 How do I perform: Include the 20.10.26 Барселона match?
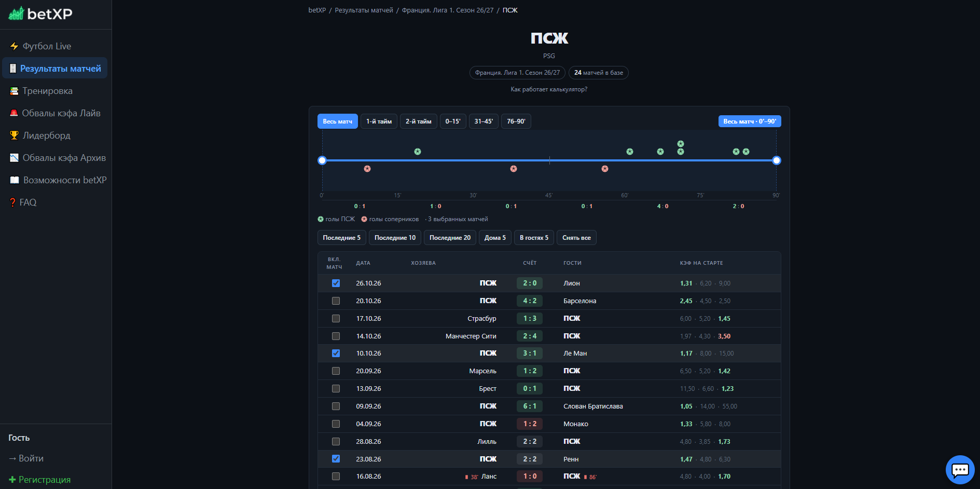(x=336, y=301)
